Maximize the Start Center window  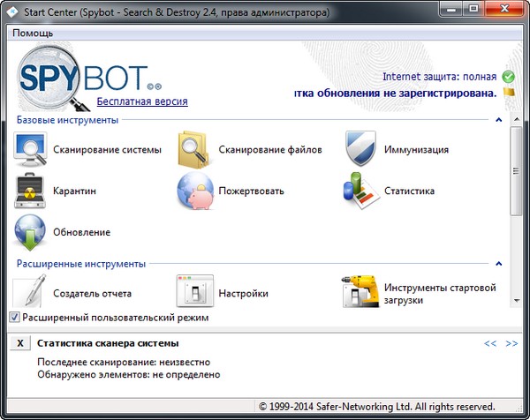click(473, 9)
